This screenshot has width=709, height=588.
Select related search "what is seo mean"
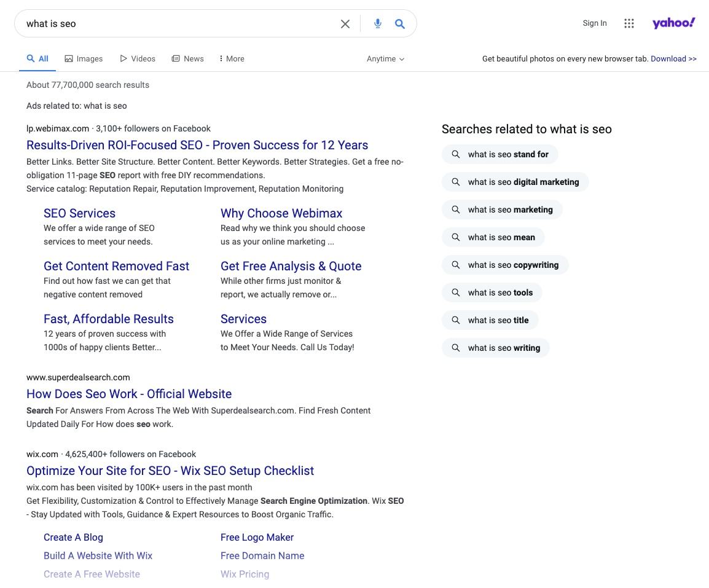click(x=493, y=237)
